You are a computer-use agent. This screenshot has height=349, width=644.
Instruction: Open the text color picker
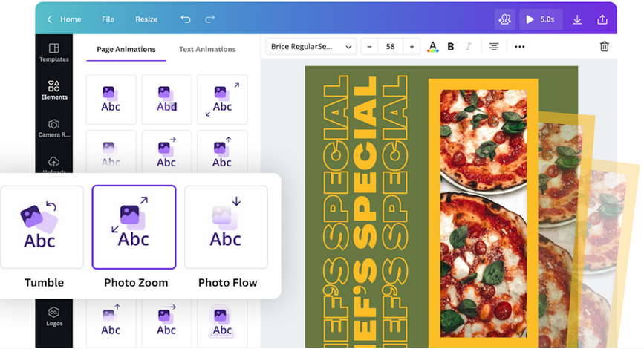click(432, 47)
